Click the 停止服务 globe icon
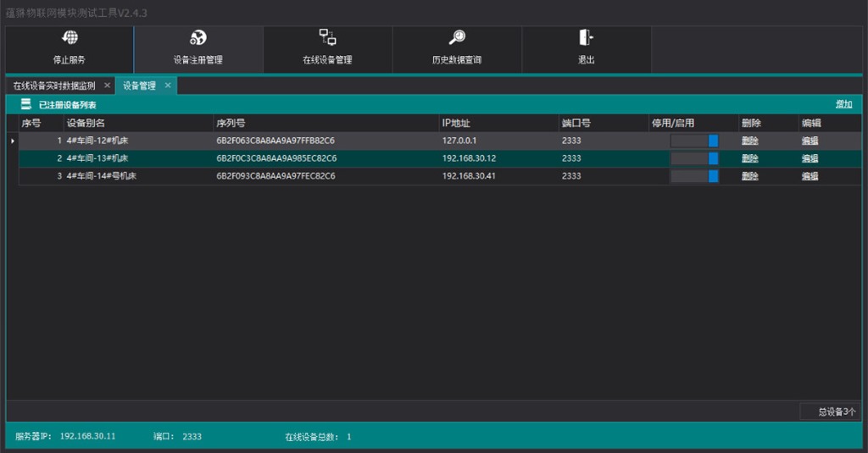 (70, 37)
